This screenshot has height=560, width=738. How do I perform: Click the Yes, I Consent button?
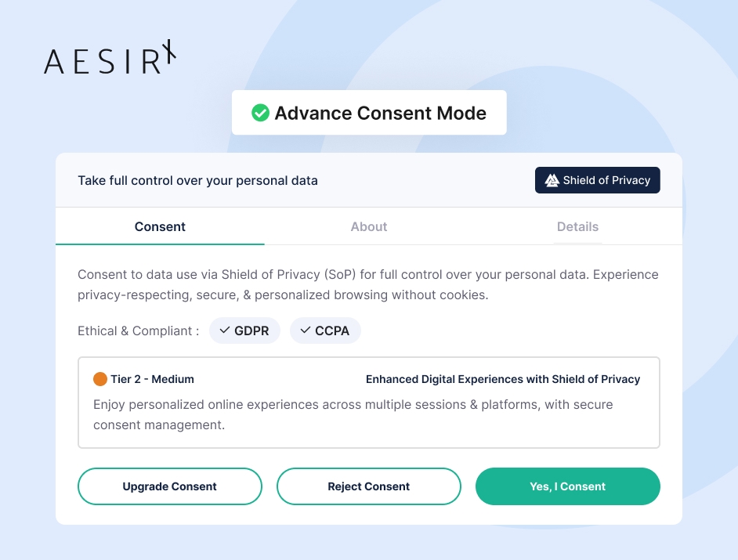pos(567,486)
